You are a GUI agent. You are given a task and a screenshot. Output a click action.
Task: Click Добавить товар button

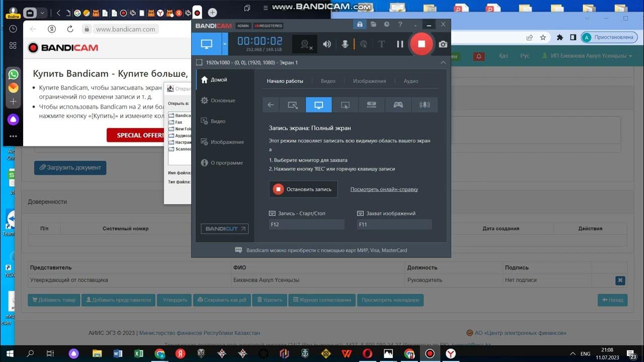tap(54, 300)
